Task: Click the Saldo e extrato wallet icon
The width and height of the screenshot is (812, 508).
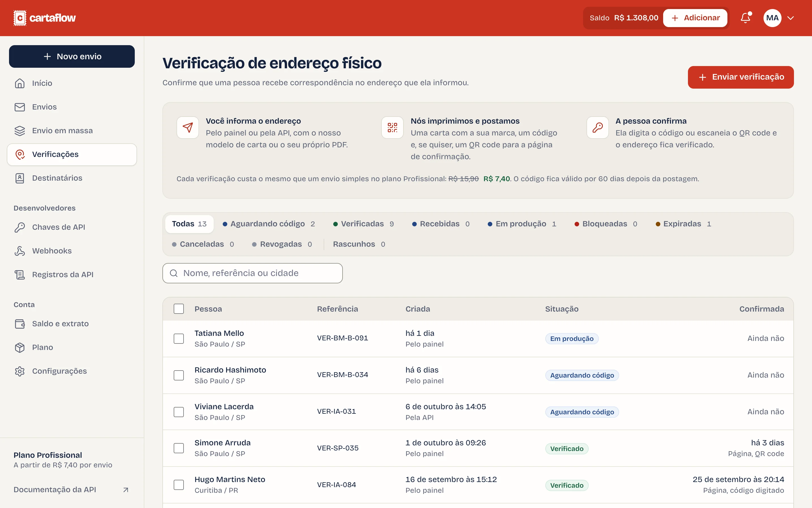Action: pyautogui.click(x=20, y=324)
